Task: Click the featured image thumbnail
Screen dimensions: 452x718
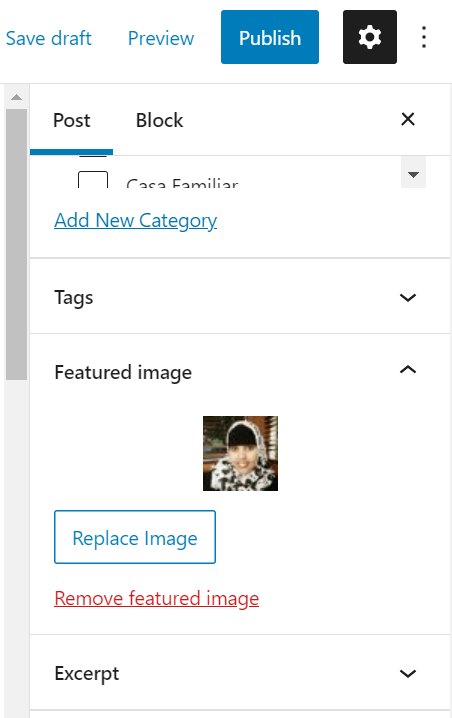Action: 240,453
